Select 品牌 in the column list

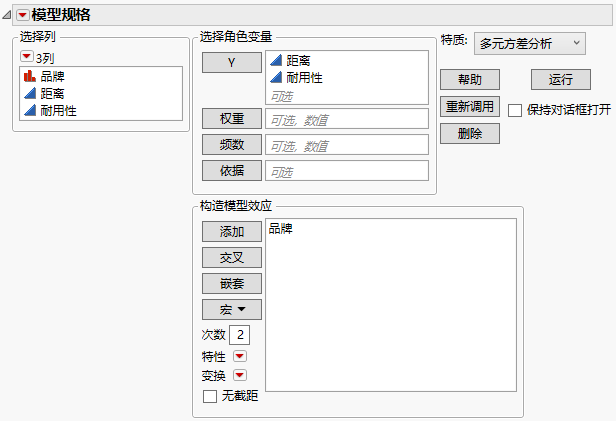click(x=52, y=76)
